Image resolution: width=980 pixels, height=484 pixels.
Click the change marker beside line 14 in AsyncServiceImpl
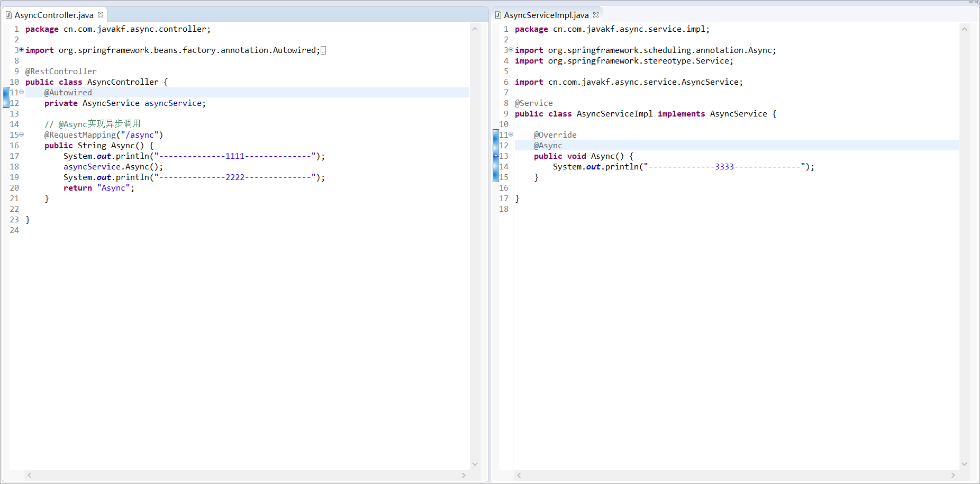(x=496, y=167)
